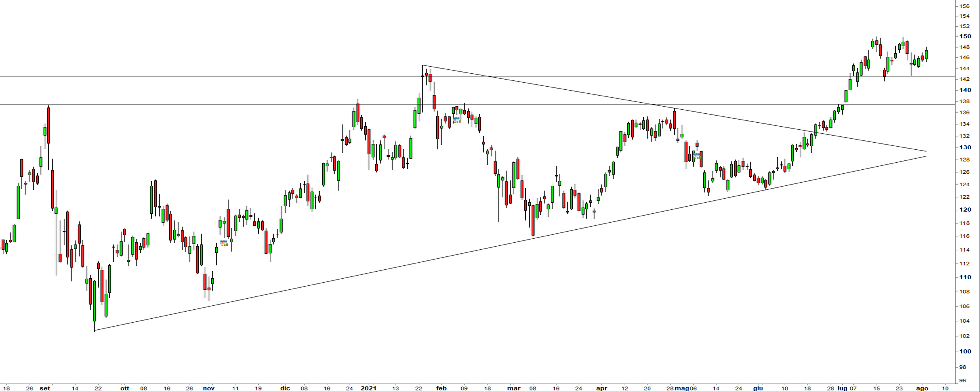Click the 100 label on price axis

(x=965, y=351)
